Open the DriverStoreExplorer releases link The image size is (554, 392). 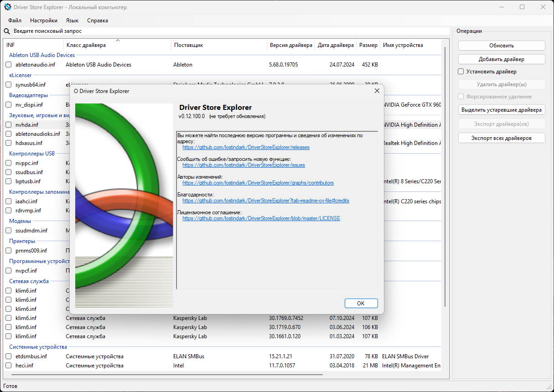pyautogui.click(x=246, y=147)
